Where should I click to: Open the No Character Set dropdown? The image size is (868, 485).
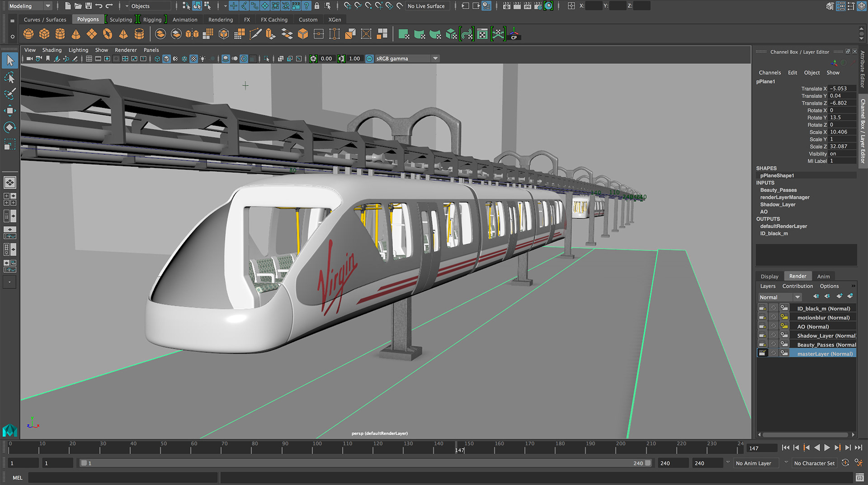815,463
